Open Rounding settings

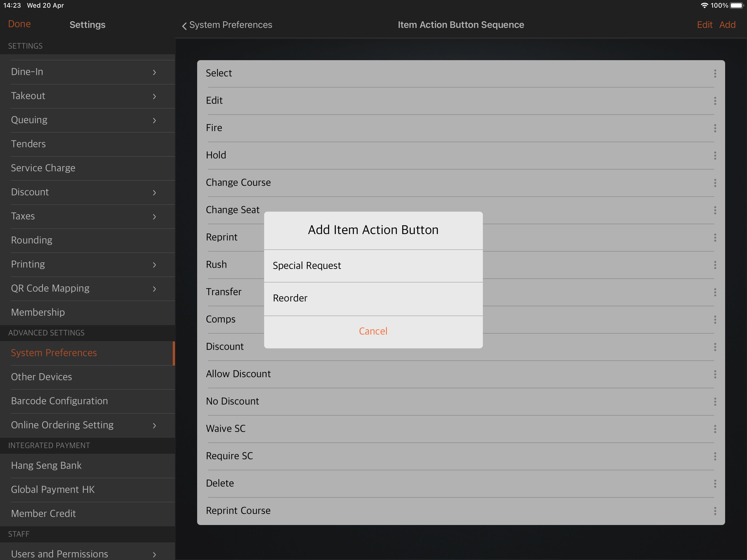[x=87, y=240]
